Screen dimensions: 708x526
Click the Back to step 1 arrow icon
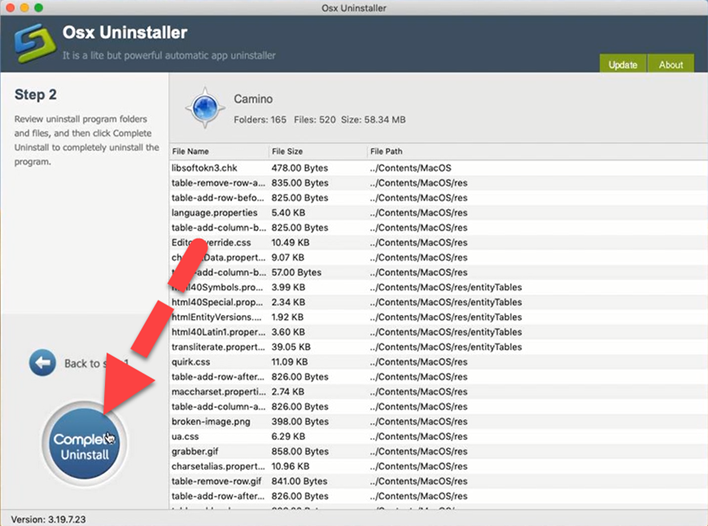tap(42, 363)
